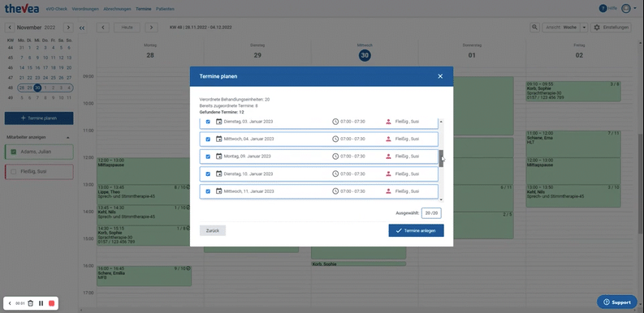Screen dimensions: 644x313
Task: Click calendar icon for Mittwoch, 11. Januar
Action: tap(219, 191)
